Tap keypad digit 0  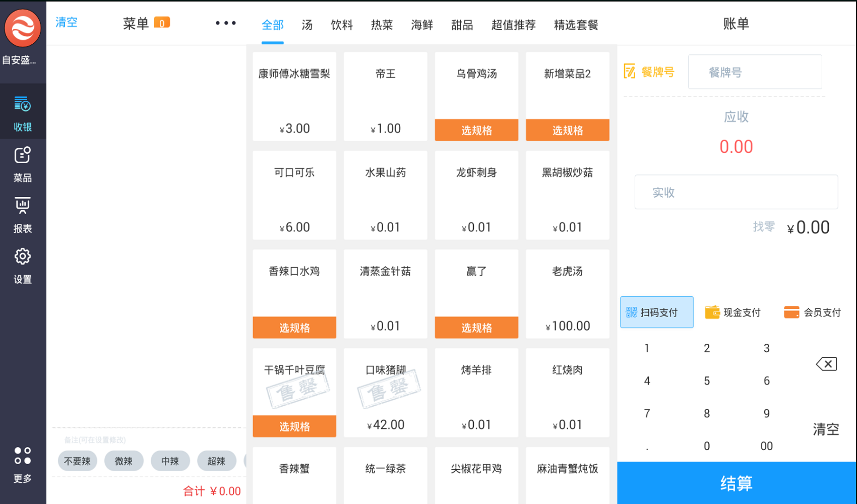tap(707, 446)
